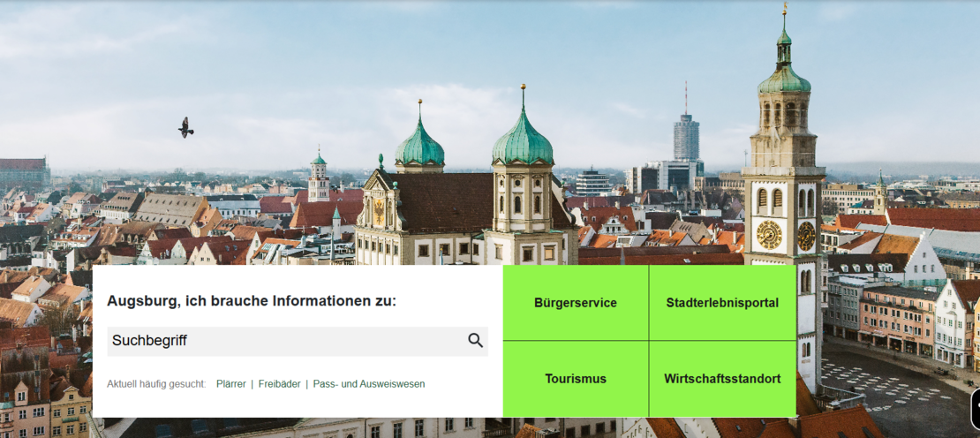Click the magnifier search icon
This screenshot has height=438, width=980.
pos(476,341)
